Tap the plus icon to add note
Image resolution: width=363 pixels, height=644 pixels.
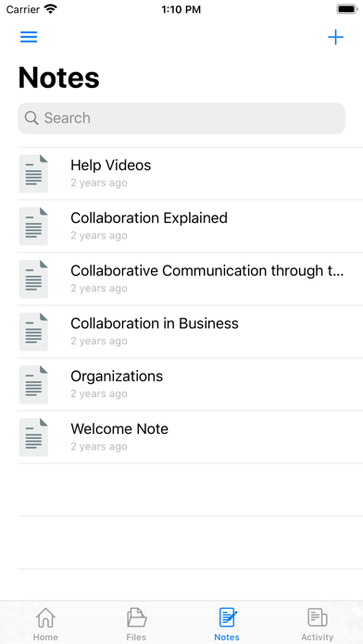click(x=335, y=37)
